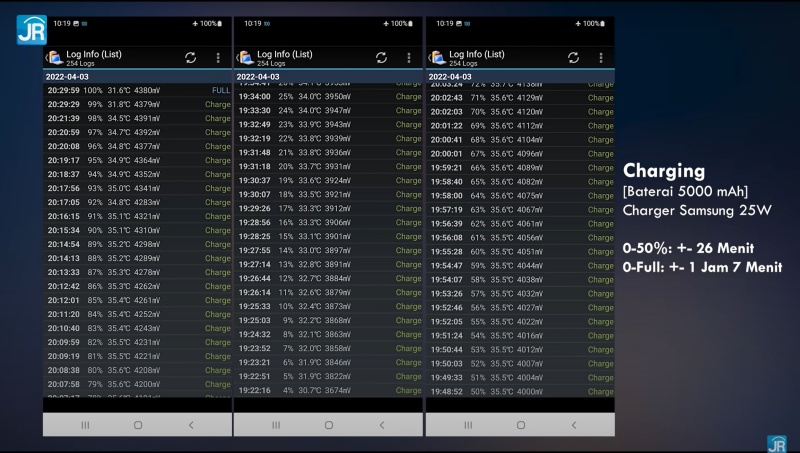Select the 19:22:16 4% log entry

pos(329,390)
